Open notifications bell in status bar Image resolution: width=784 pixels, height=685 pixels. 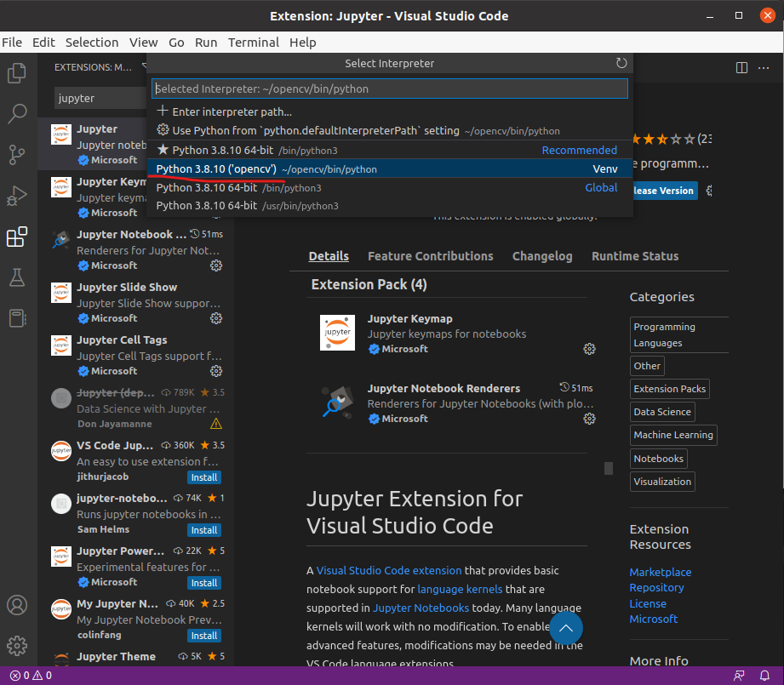[764, 676]
